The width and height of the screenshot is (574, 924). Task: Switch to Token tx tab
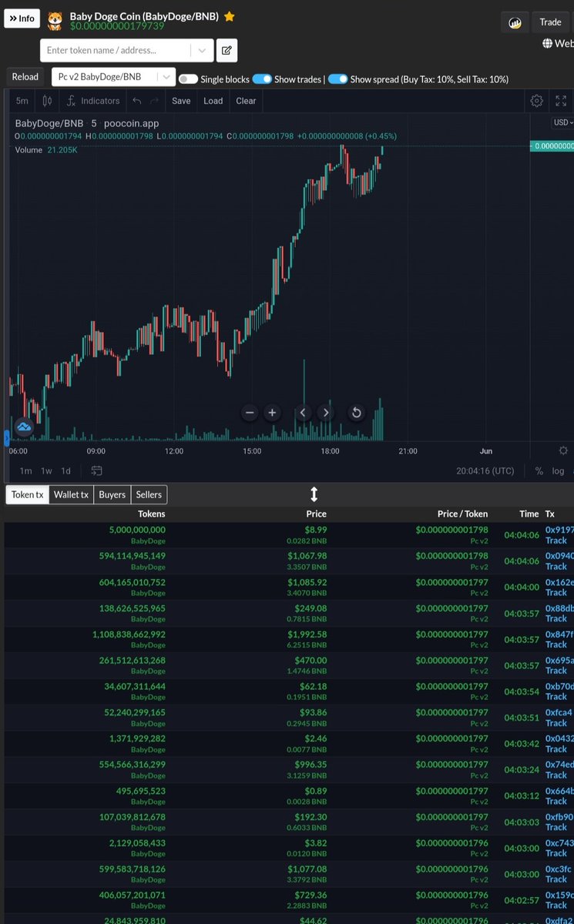pyautogui.click(x=27, y=494)
